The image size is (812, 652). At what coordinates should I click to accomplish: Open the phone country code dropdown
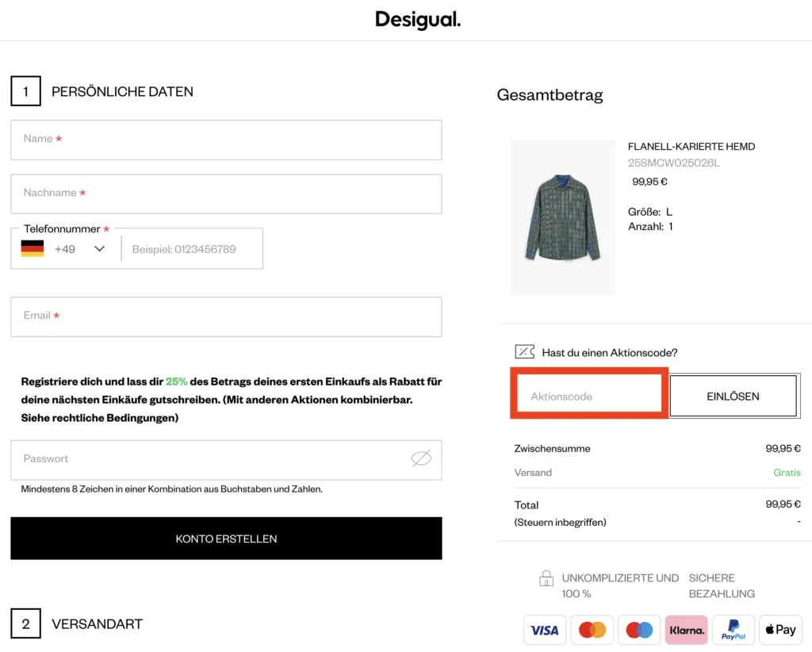pyautogui.click(x=99, y=248)
